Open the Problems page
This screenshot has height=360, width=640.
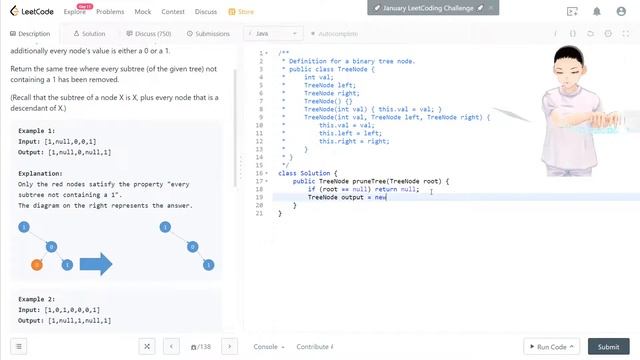[x=110, y=11]
